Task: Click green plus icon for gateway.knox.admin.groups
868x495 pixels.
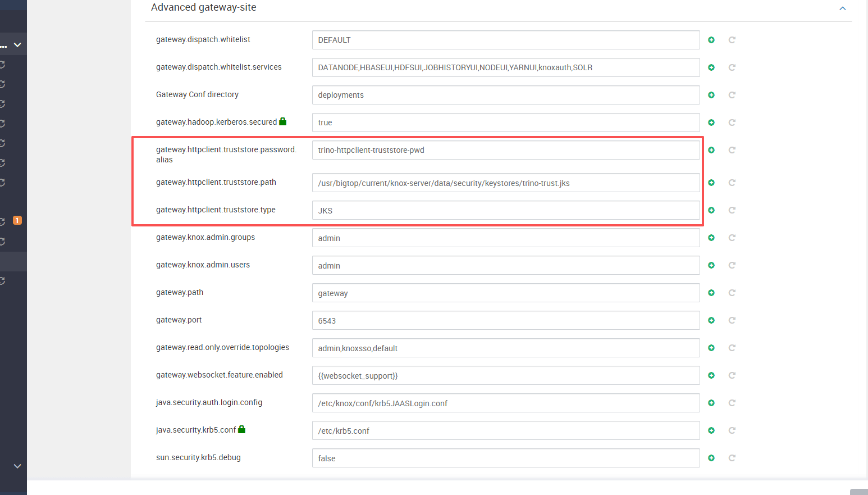Action: 711,238
